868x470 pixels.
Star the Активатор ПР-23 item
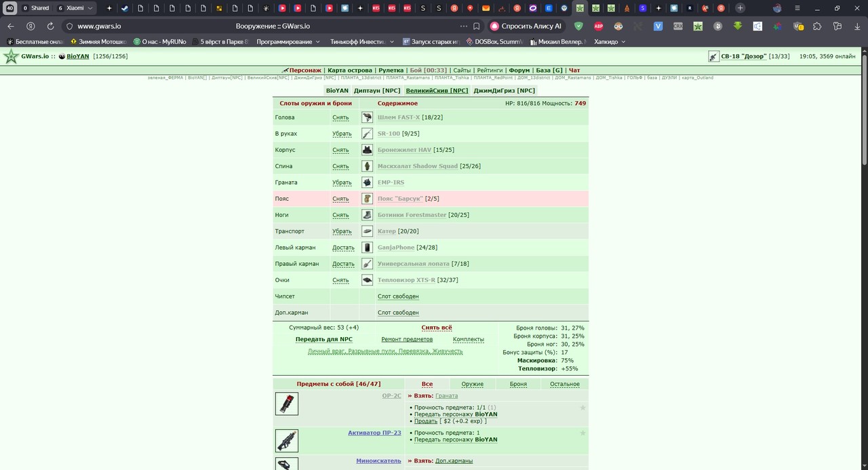point(583,433)
